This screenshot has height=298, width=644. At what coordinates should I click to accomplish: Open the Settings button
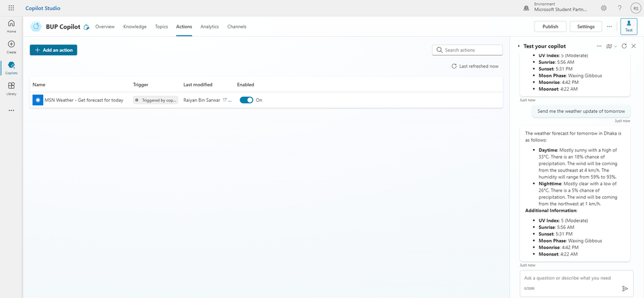pyautogui.click(x=586, y=26)
